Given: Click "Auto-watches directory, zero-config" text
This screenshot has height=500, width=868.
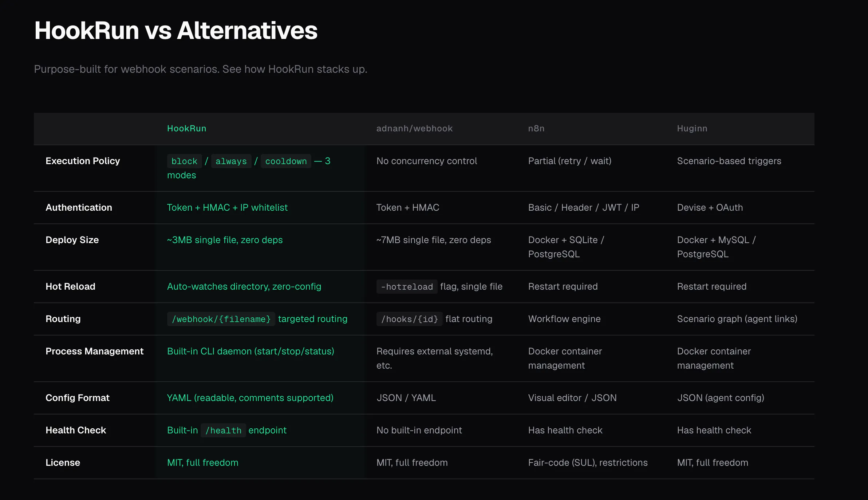Looking at the screenshot, I should pyautogui.click(x=244, y=286).
